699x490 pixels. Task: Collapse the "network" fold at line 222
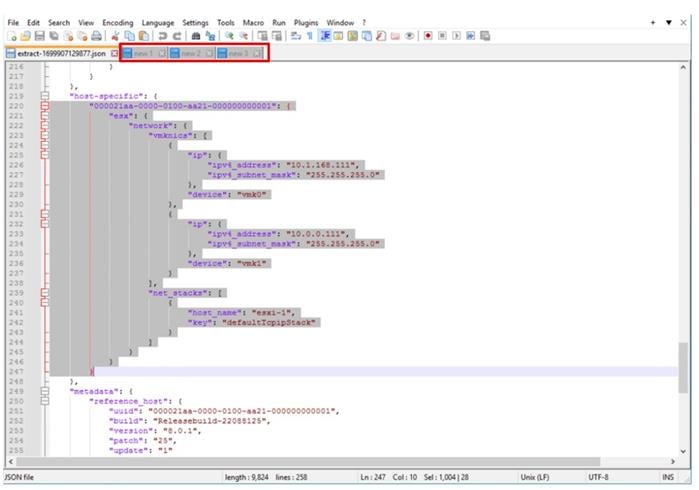click(x=45, y=125)
